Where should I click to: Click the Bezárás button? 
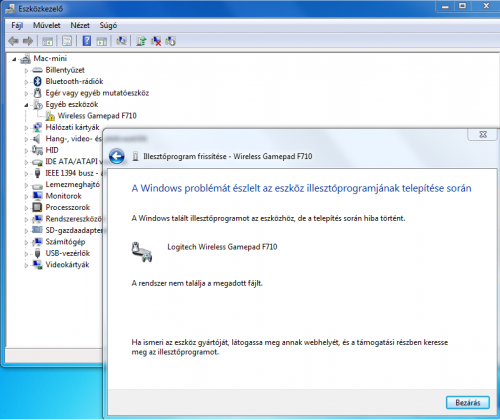pos(468,403)
